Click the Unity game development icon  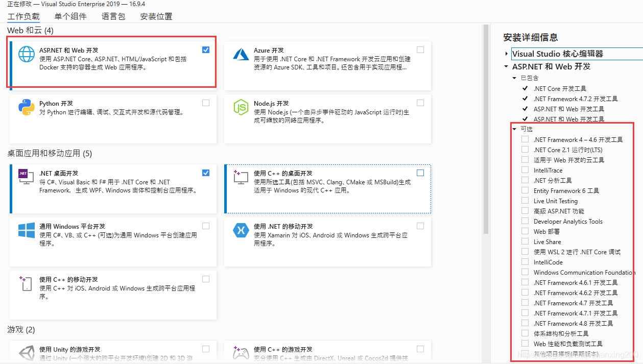pos(27,353)
